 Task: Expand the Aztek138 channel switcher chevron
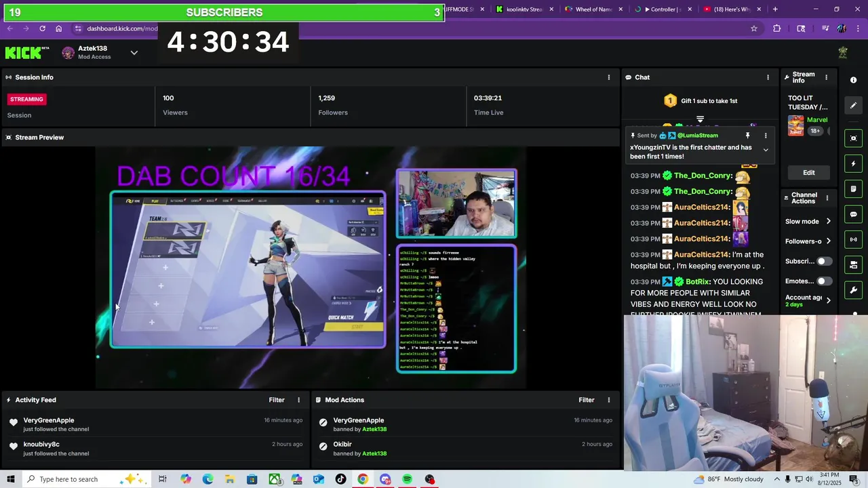pos(134,53)
